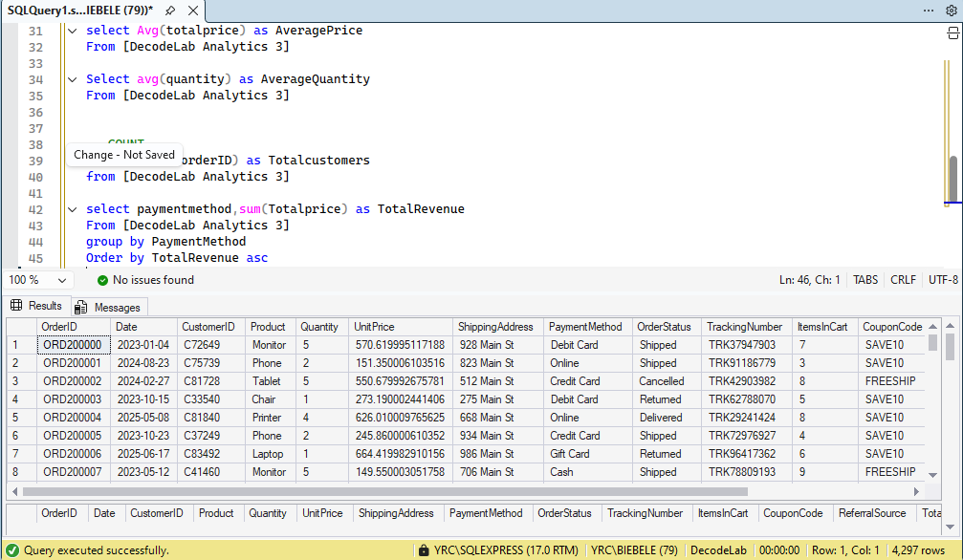Click the UTF-8 encoding indicator
Screen dimensions: 963x560
click(x=943, y=280)
